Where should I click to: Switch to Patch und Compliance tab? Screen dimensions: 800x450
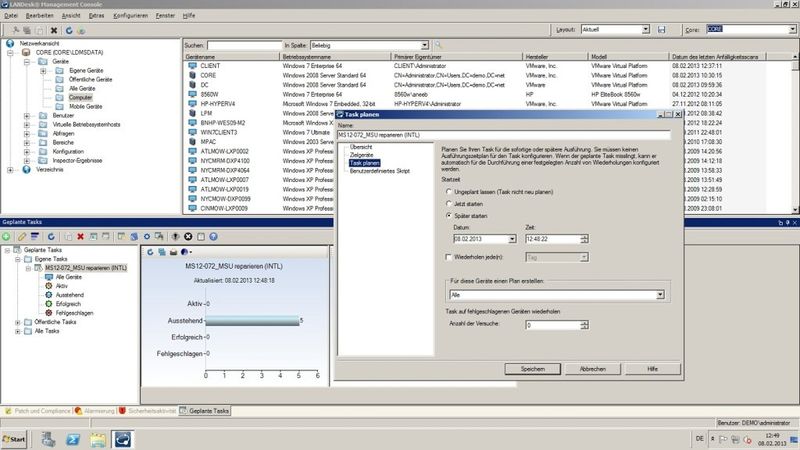pos(37,411)
